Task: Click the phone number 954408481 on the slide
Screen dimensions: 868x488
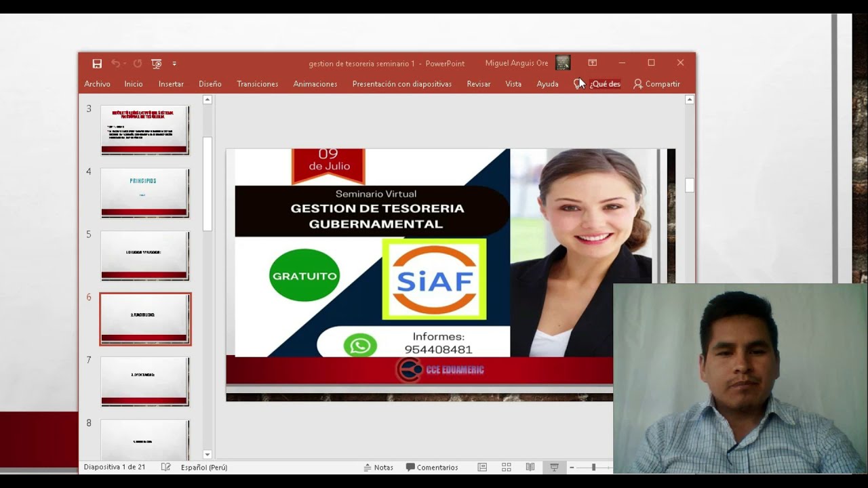Action: (x=438, y=350)
